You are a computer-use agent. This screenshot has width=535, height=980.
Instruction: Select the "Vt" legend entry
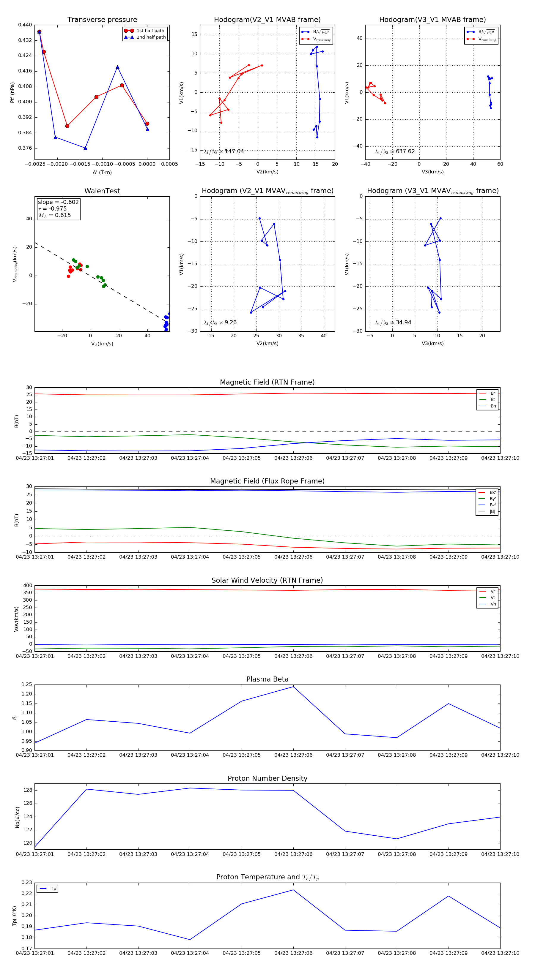coord(487,598)
